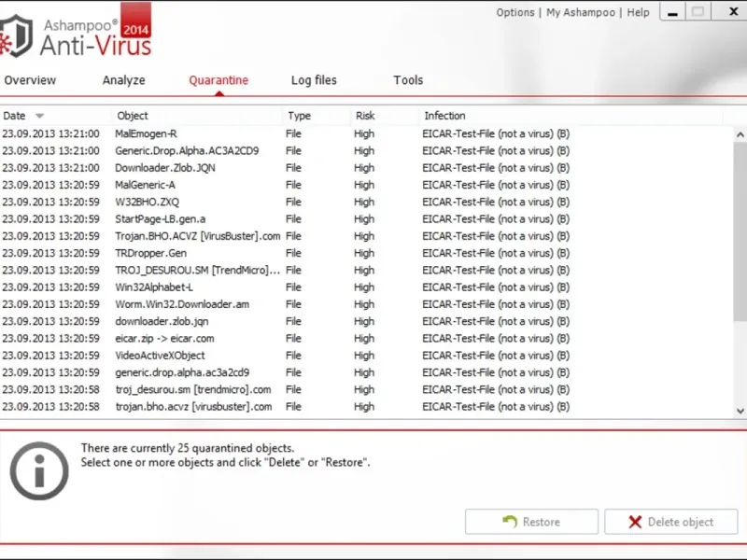Open the Help link
Screen dimensions: 747x560
pyautogui.click(x=638, y=12)
